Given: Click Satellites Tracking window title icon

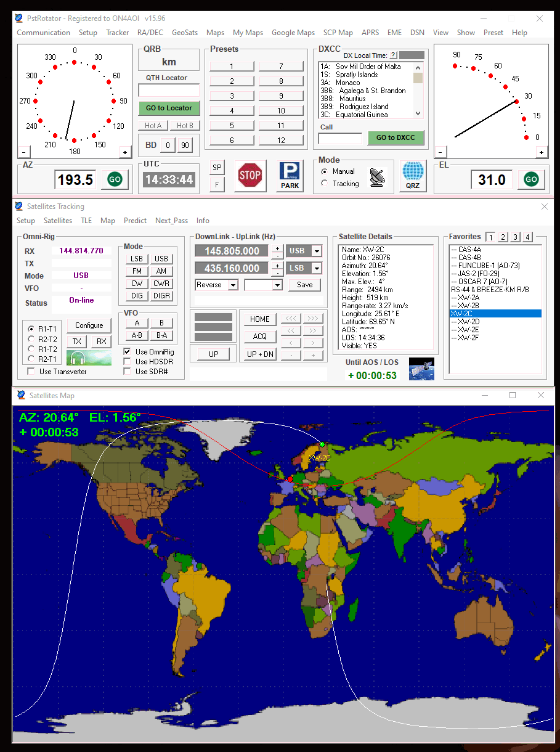Looking at the screenshot, I should point(18,206).
